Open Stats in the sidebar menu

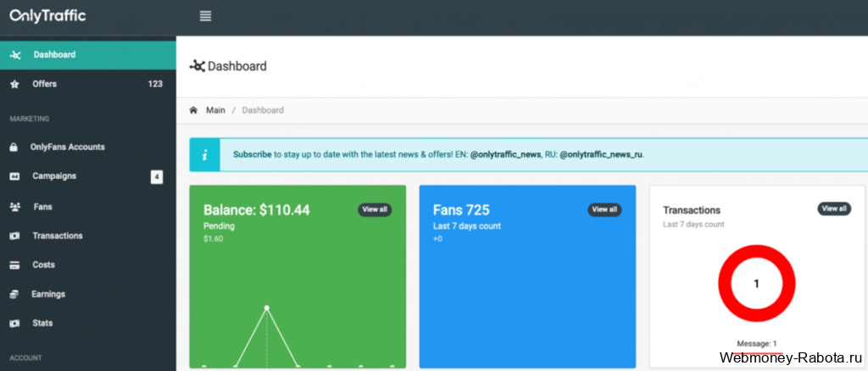click(x=42, y=324)
